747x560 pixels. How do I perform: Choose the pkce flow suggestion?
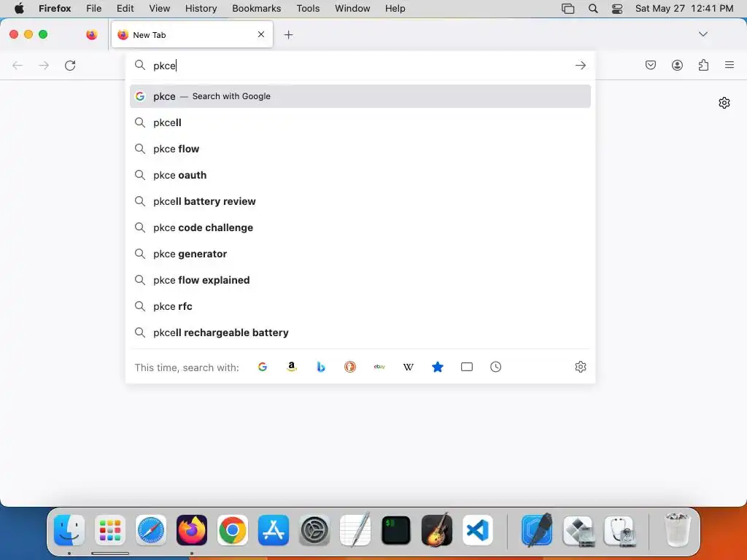(x=360, y=149)
